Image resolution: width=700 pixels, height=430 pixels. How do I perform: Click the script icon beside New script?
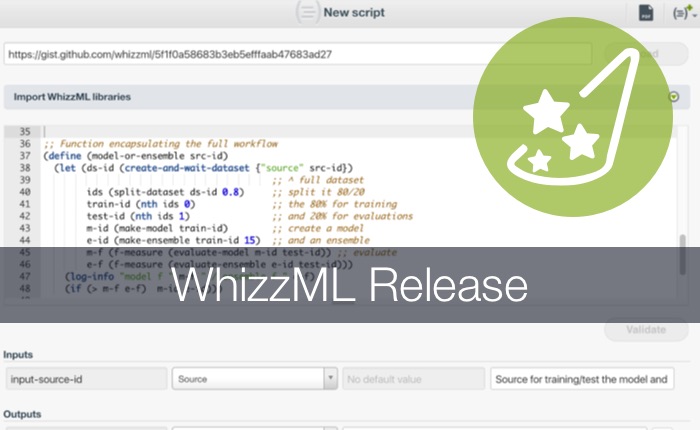coord(308,12)
